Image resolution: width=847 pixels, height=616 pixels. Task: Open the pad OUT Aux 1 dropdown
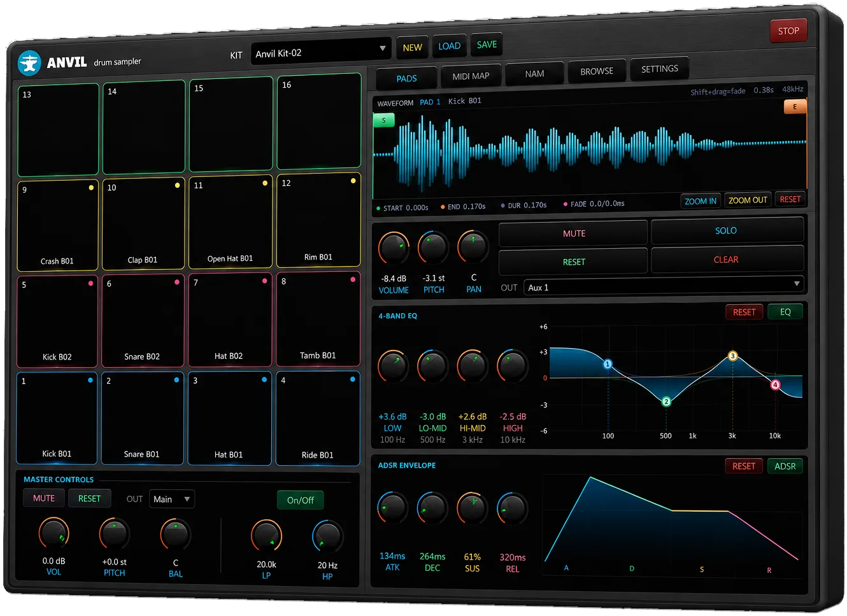(x=664, y=285)
